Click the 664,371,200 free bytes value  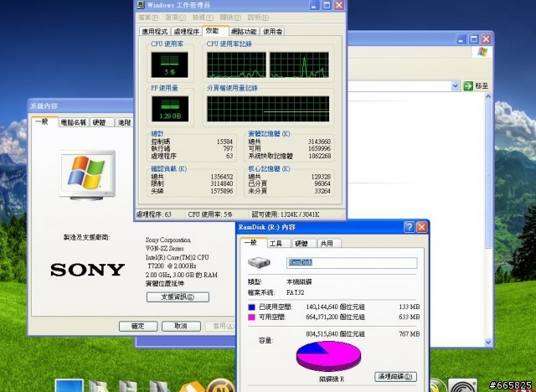pyautogui.click(x=322, y=317)
